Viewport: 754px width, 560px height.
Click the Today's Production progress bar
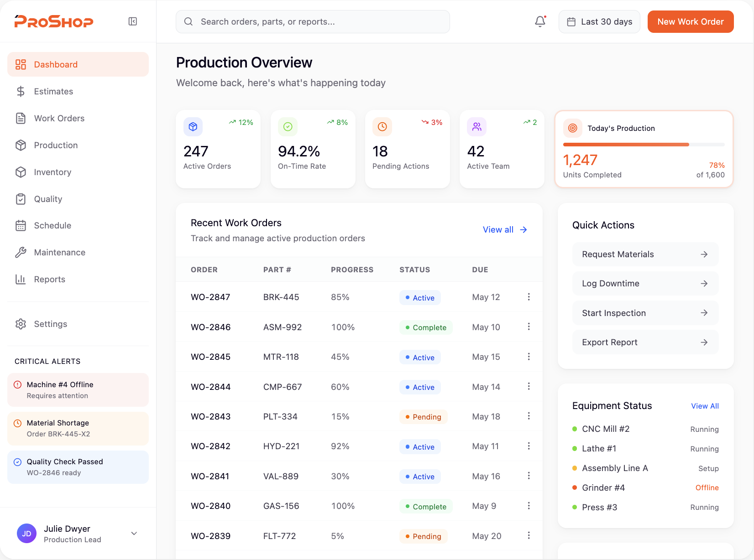(x=644, y=145)
